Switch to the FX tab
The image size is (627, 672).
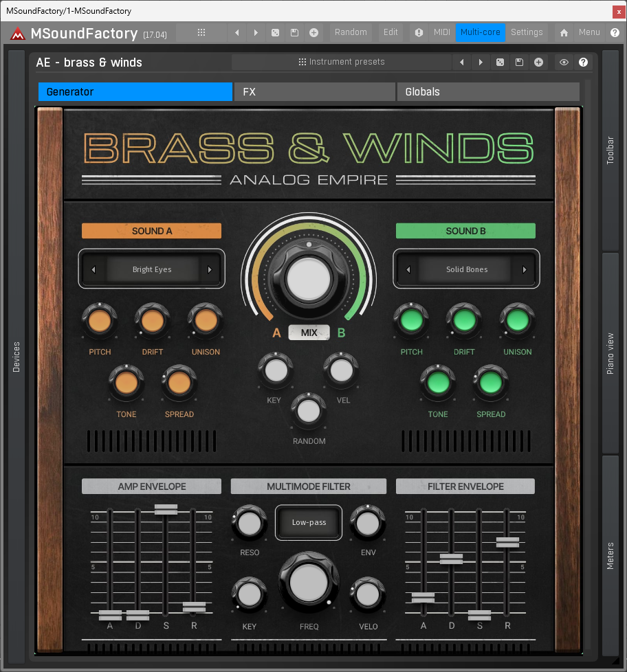pos(314,91)
